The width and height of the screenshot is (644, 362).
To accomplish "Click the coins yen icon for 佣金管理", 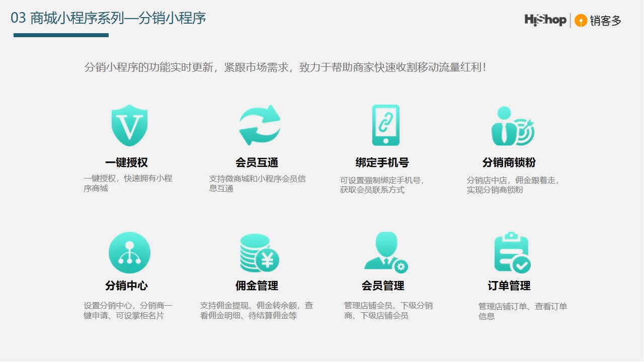I will tap(259, 253).
